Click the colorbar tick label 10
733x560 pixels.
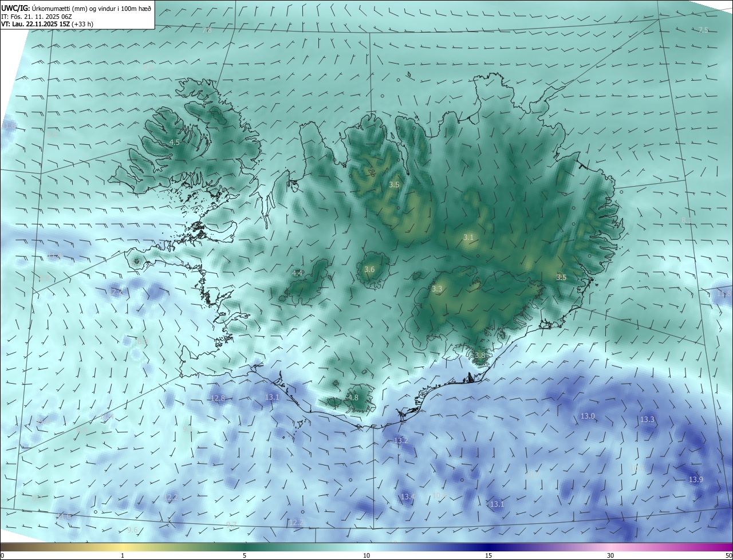pos(366,556)
